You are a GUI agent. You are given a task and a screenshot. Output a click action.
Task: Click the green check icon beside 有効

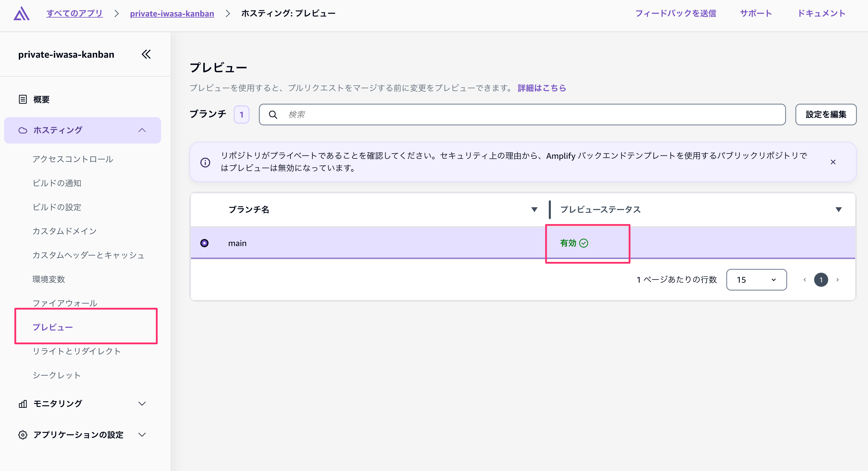[584, 243]
